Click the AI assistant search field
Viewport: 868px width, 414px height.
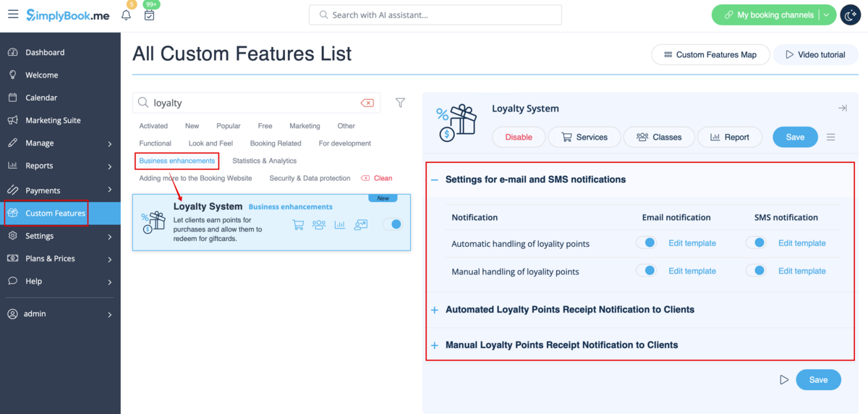pyautogui.click(x=435, y=14)
